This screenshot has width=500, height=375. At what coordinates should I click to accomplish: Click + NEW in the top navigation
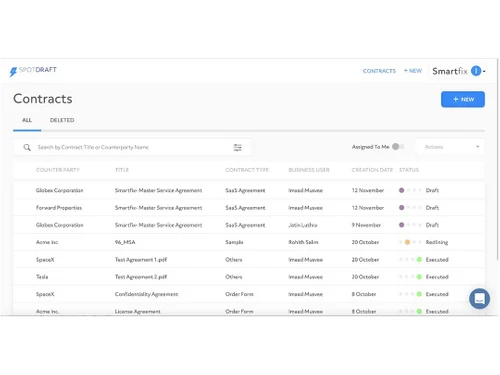pos(413,71)
